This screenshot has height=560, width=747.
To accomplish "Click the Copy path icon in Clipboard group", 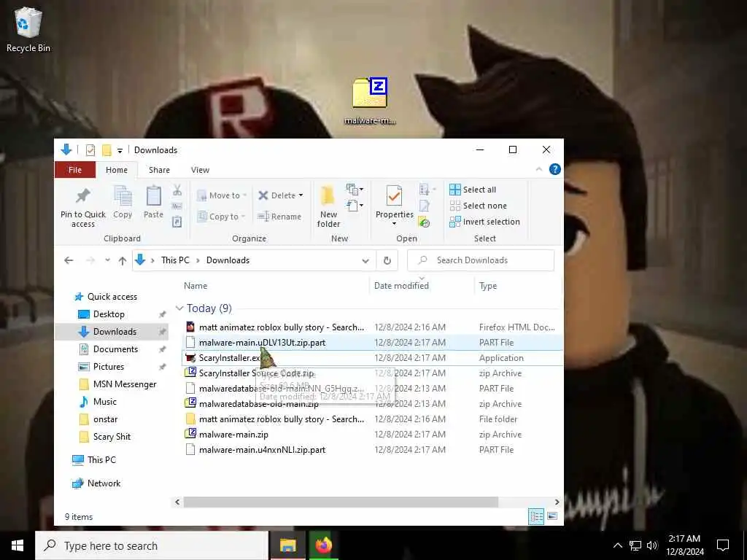I will pyautogui.click(x=177, y=206).
